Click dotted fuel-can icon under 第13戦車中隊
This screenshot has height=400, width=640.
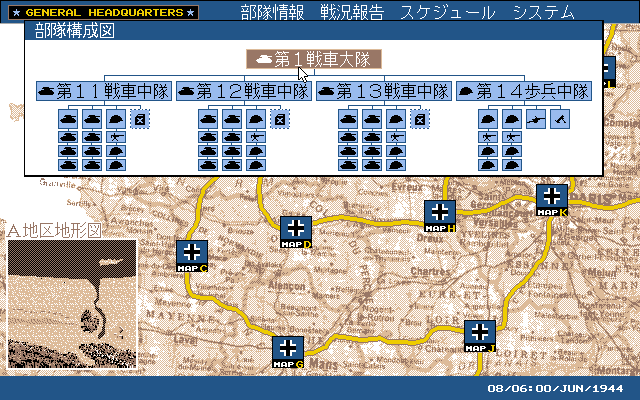420,119
